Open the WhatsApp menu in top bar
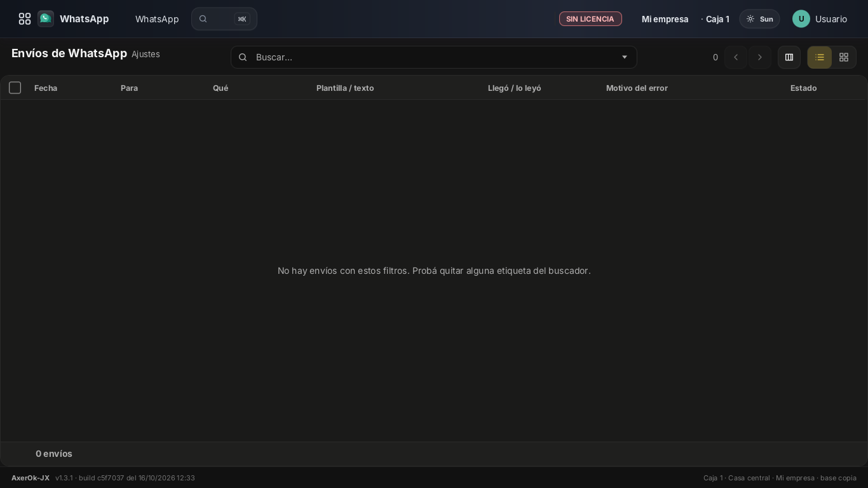The image size is (868, 488). tap(157, 19)
